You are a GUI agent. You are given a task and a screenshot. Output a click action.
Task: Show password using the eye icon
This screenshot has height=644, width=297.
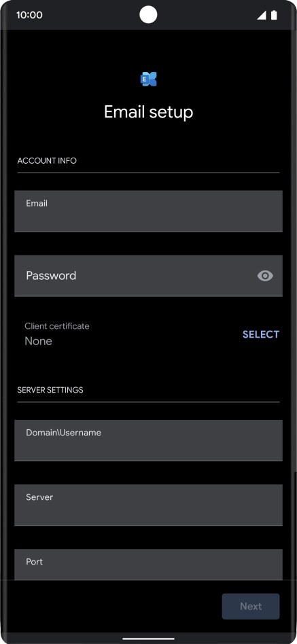coord(265,276)
